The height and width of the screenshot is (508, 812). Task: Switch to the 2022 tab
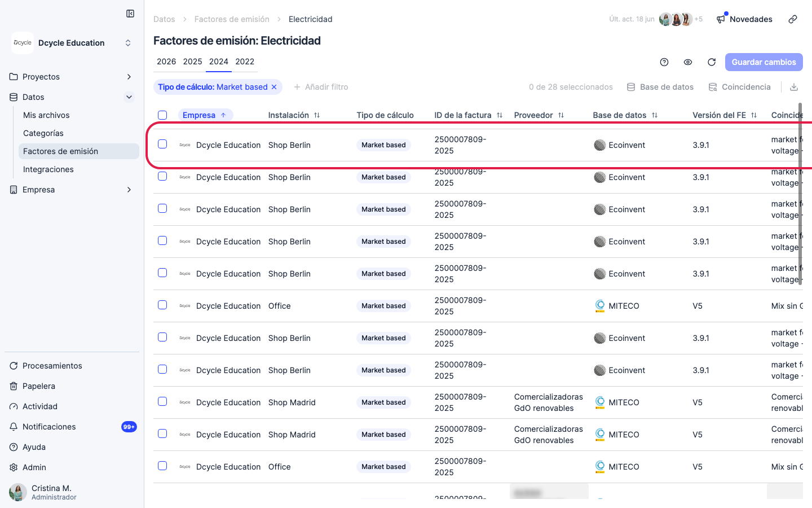tap(245, 62)
